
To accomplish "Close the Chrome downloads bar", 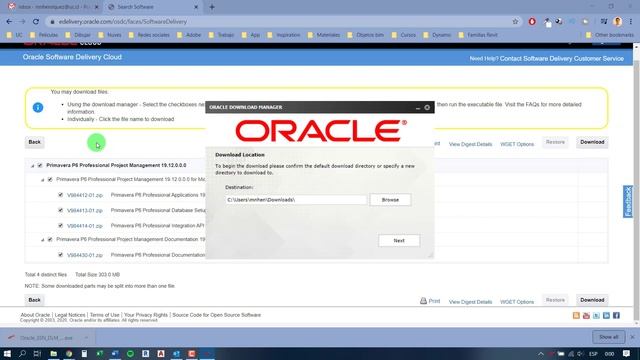I will [x=632, y=337].
